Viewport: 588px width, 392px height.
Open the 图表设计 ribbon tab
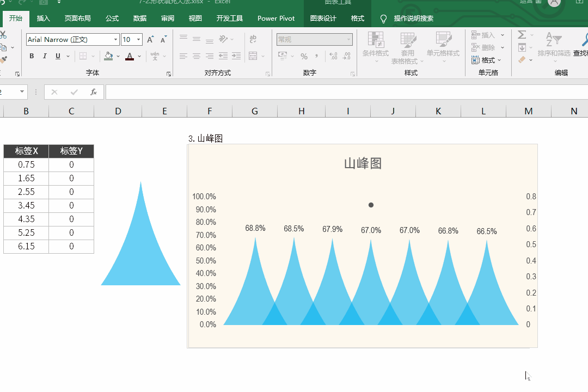coord(323,19)
